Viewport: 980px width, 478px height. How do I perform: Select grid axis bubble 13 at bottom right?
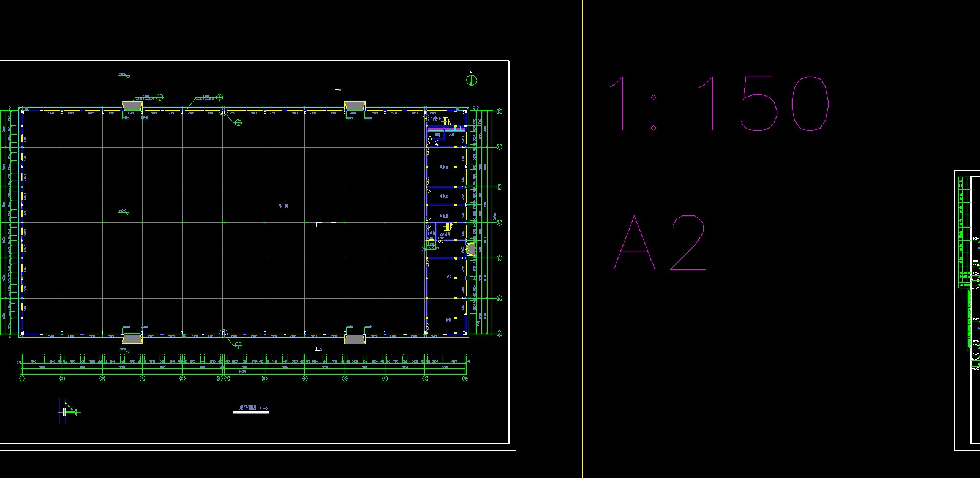click(465, 379)
